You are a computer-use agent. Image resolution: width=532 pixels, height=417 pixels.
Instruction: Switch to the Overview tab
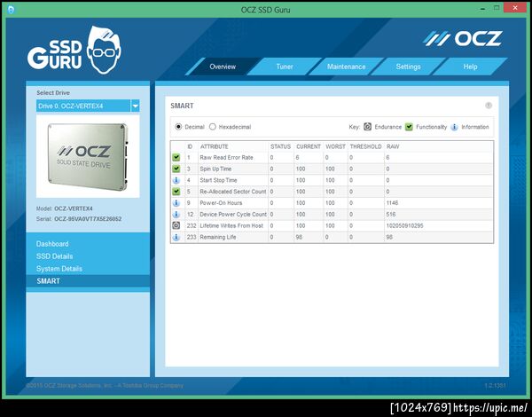(x=223, y=67)
